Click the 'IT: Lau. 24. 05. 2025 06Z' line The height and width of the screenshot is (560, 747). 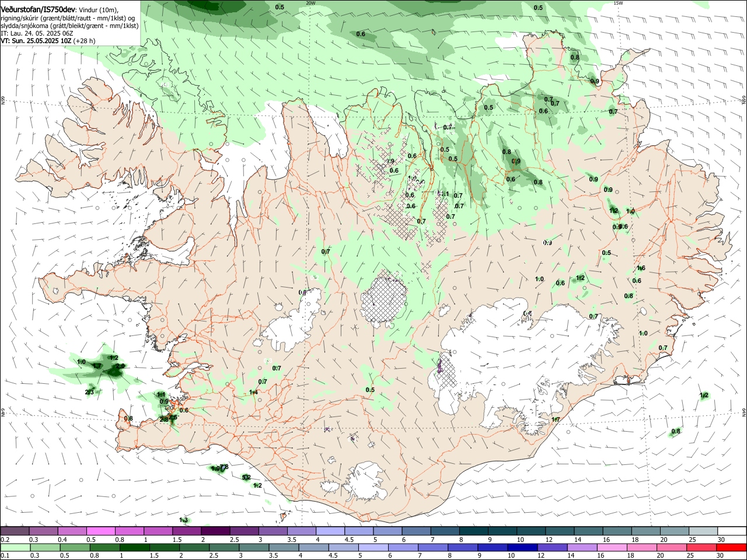coord(37,33)
